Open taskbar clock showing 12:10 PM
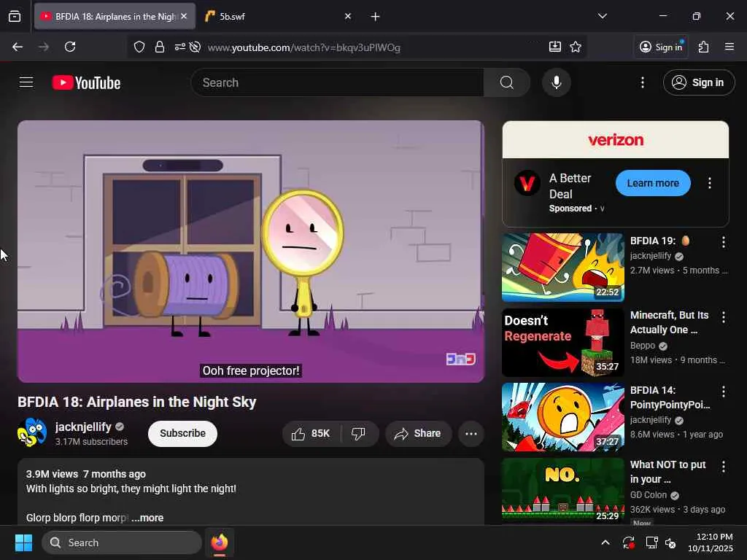The image size is (747, 560). 711,542
